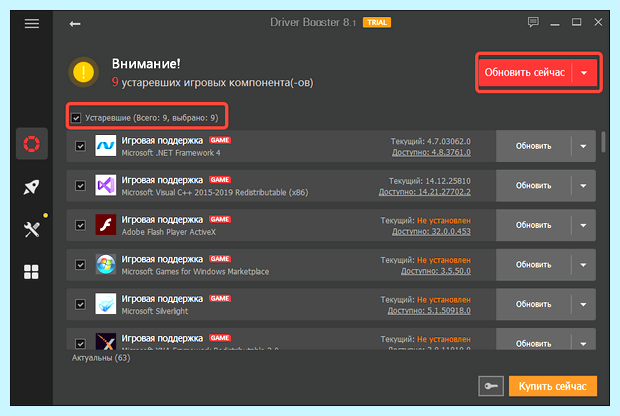620x416 pixels.
Task: Click text Microsoft Games for Windows Marketplace
Action: pyautogui.click(x=195, y=272)
